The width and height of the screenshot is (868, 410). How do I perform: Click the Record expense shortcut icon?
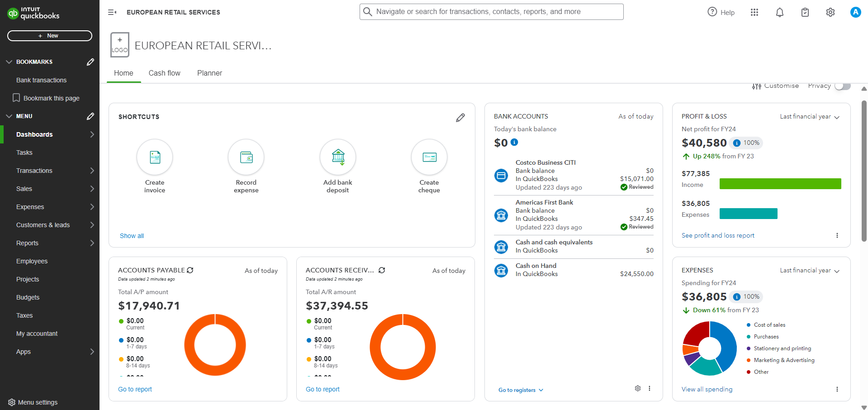[246, 157]
